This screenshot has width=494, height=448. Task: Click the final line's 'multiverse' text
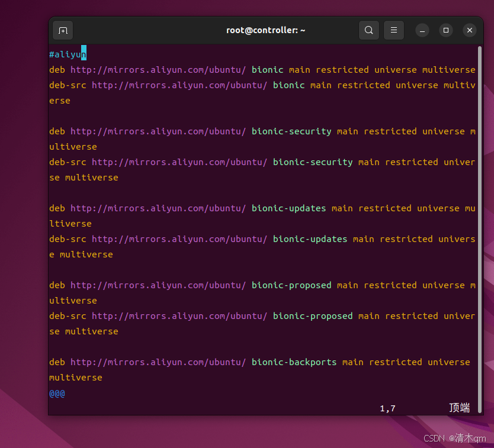[x=76, y=378]
